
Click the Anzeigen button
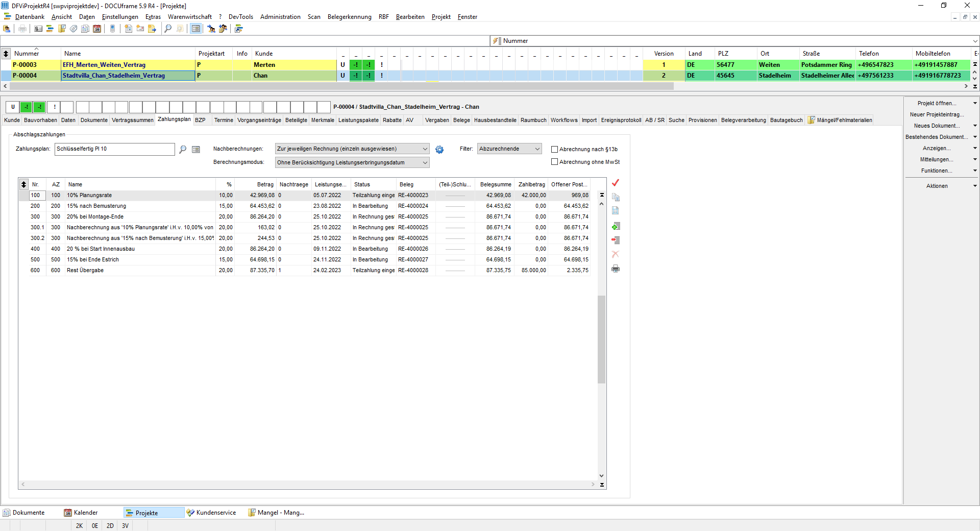click(x=937, y=148)
